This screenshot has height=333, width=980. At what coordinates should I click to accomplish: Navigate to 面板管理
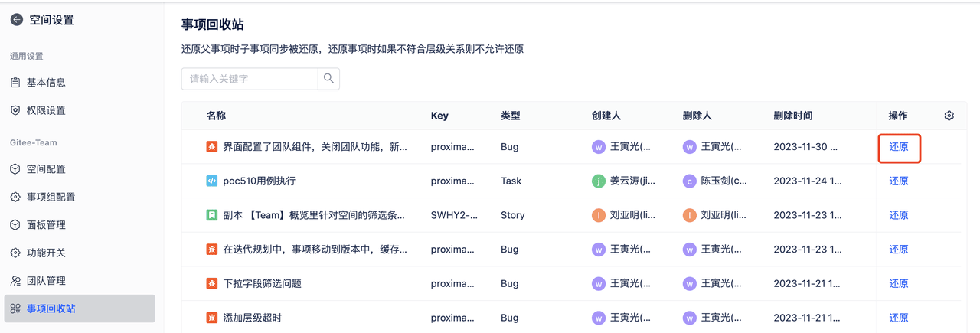(x=46, y=225)
